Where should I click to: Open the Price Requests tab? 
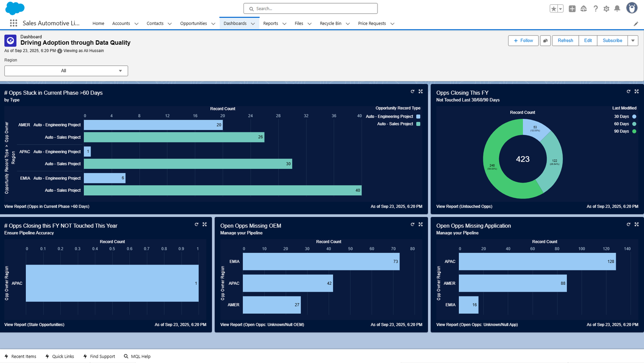[372, 23]
